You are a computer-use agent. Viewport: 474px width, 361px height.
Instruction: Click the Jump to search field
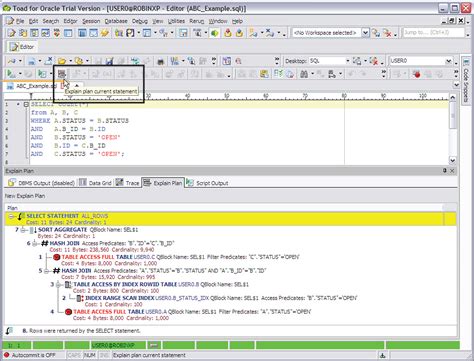point(433,33)
